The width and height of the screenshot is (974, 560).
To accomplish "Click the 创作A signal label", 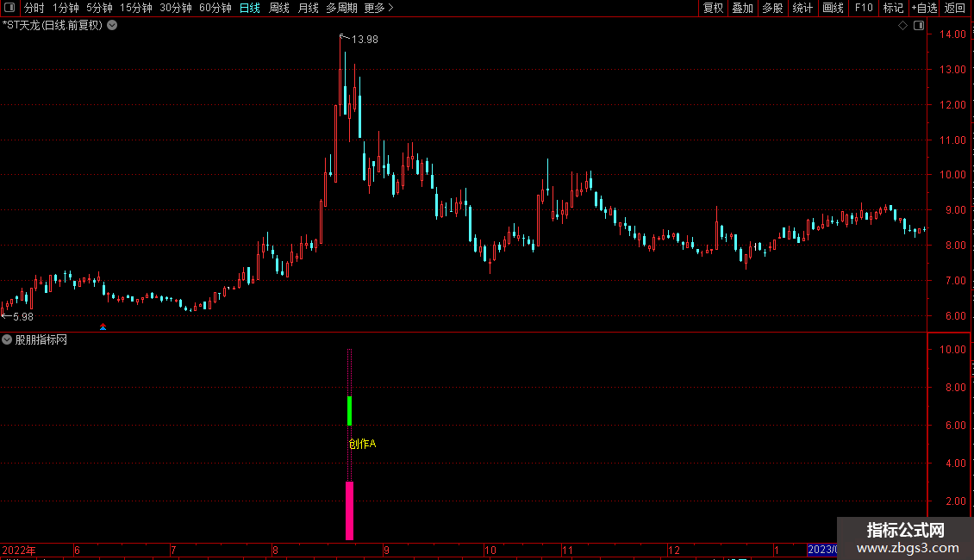I will point(362,444).
